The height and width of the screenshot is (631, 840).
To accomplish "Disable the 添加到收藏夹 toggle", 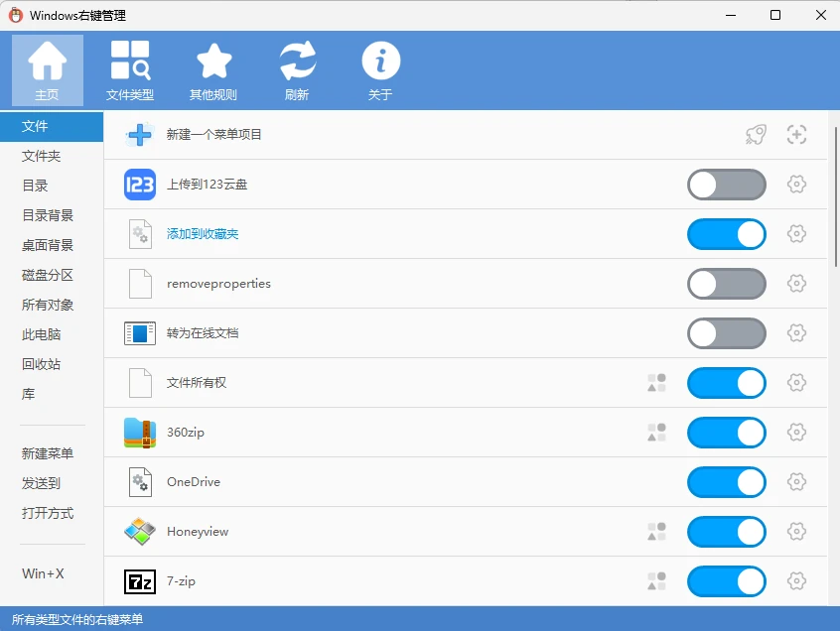I will tap(726, 234).
